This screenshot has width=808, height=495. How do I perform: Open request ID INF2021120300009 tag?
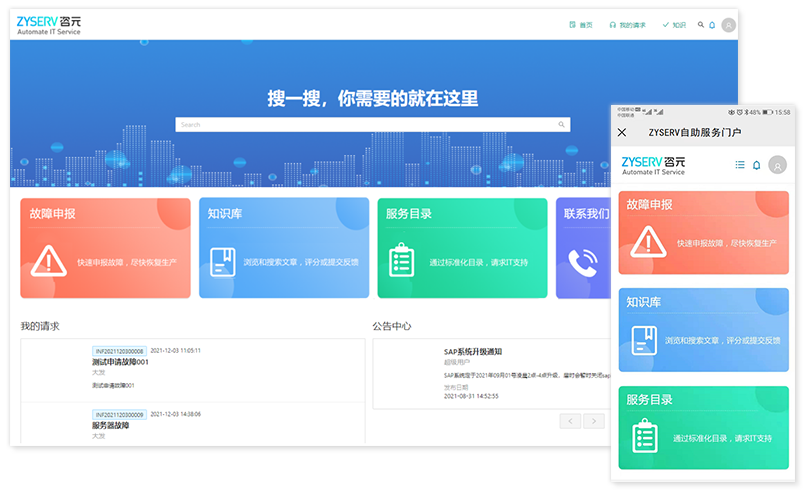click(120, 415)
